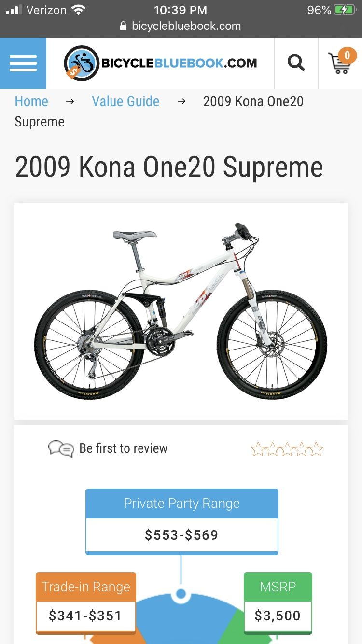Tap the $3,500 MSRP value box

click(278, 616)
